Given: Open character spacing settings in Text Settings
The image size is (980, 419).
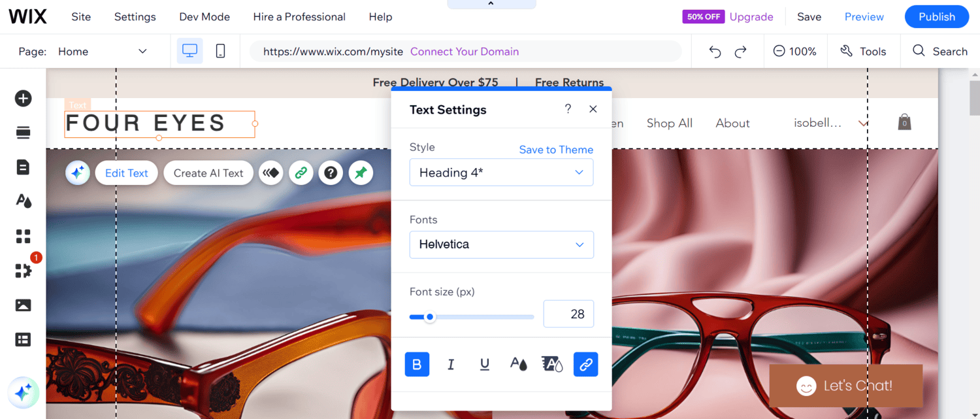Looking at the screenshot, I should pos(552,364).
